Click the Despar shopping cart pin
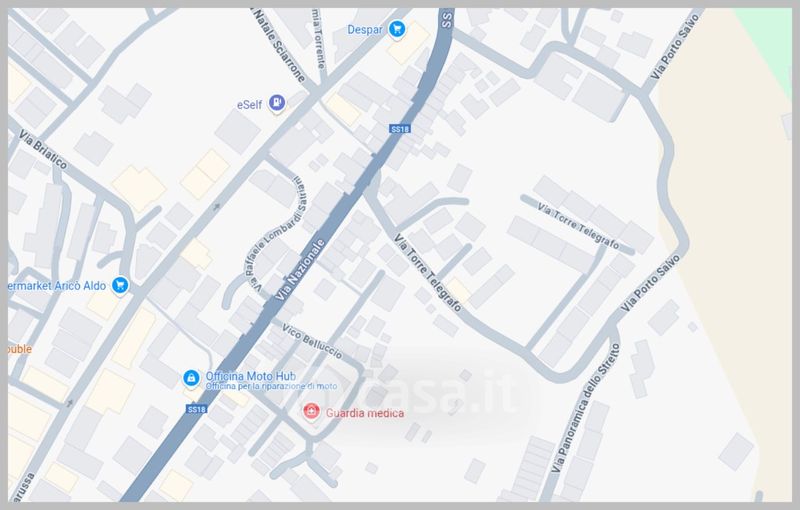The width and height of the screenshot is (800, 510). pos(397,29)
